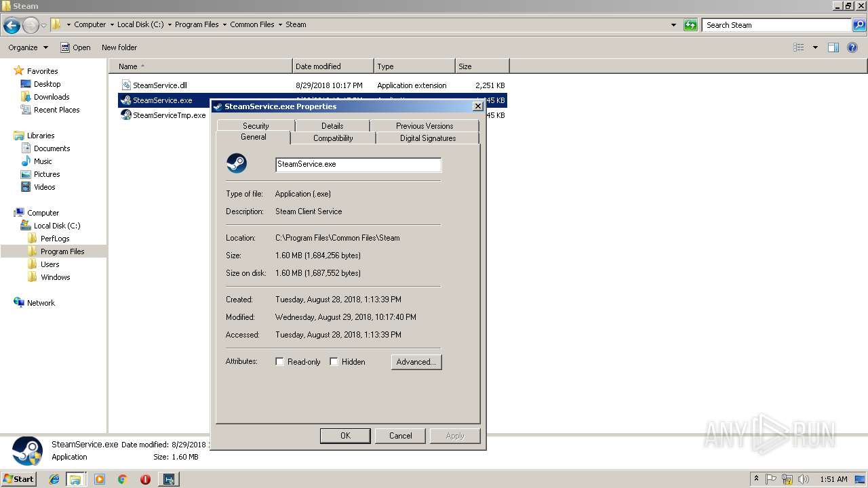This screenshot has width=868, height=488.
Task: Open Windows Media Player from taskbar
Action: click(x=100, y=479)
